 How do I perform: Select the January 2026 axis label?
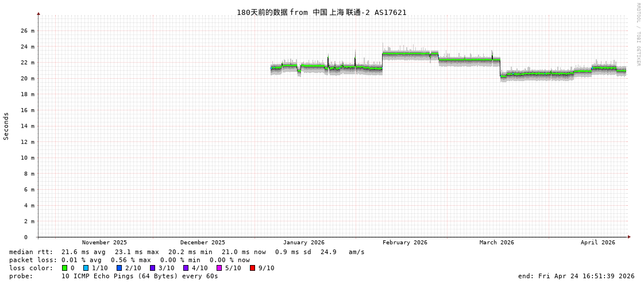coord(303,243)
